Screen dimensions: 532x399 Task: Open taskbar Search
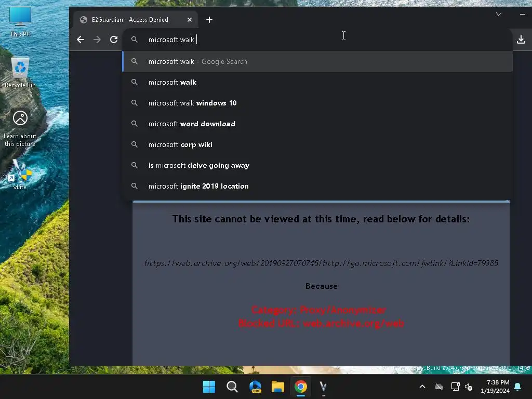232,387
